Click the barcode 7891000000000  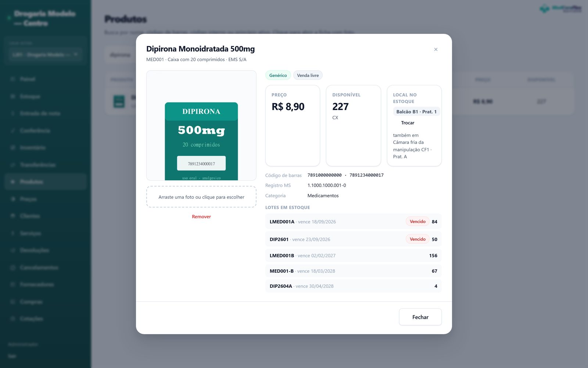[x=325, y=175]
